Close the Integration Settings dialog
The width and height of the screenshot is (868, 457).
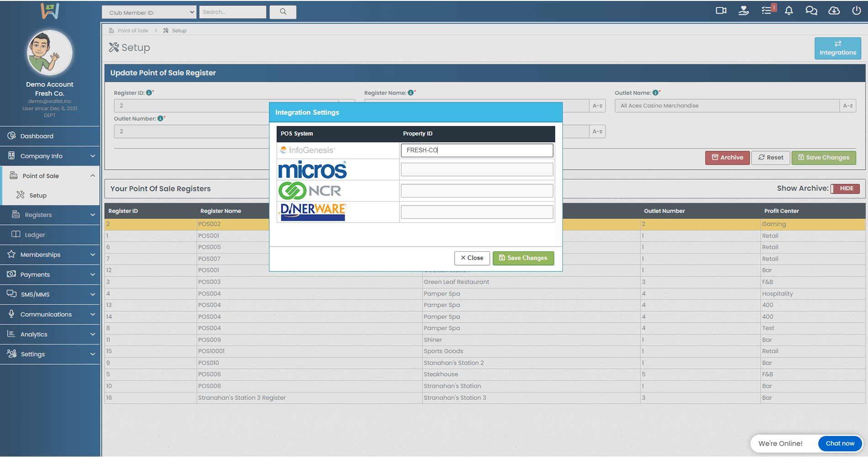tap(472, 258)
